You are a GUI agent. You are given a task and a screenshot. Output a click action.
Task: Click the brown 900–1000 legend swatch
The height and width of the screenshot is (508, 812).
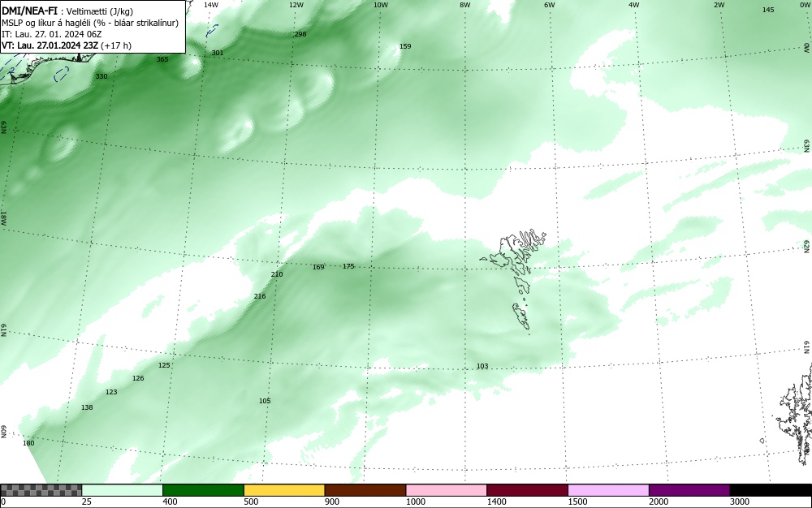[x=365, y=490]
